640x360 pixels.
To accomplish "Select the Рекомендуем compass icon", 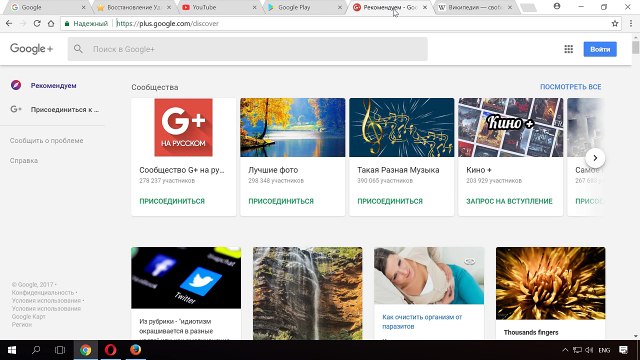I will pyautogui.click(x=16, y=85).
